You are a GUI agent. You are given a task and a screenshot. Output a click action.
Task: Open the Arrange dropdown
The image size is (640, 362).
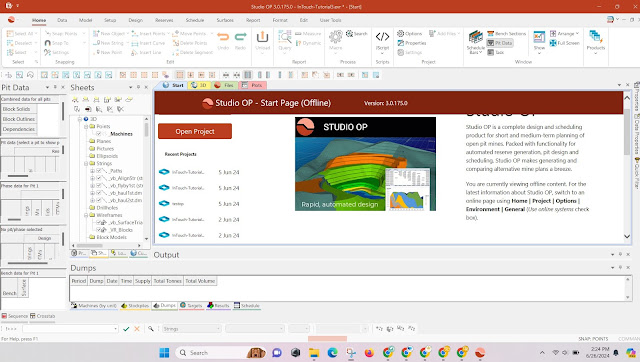coord(564,33)
